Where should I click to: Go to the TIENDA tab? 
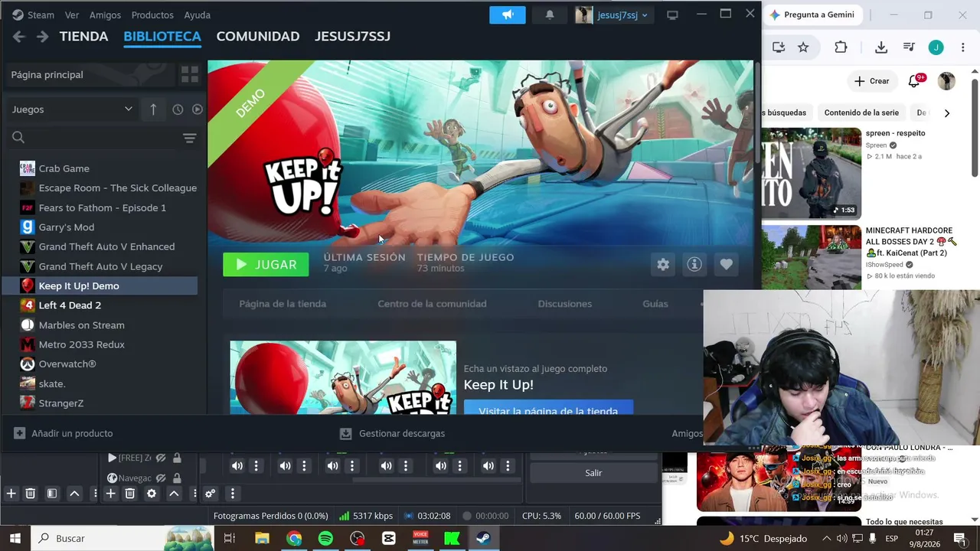pyautogui.click(x=83, y=36)
